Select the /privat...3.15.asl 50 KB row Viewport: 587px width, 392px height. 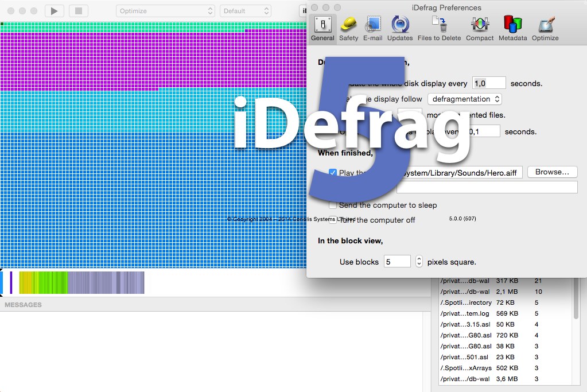click(x=506, y=324)
